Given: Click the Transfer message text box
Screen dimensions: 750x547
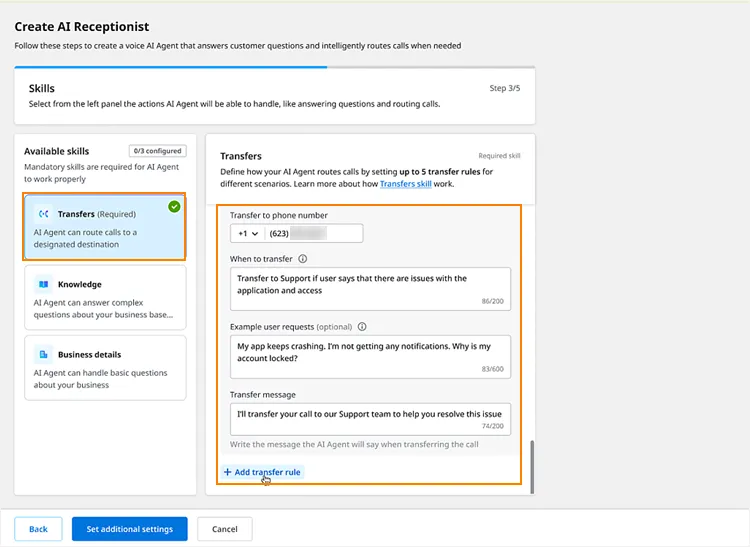Looking at the screenshot, I should [370, 419].
